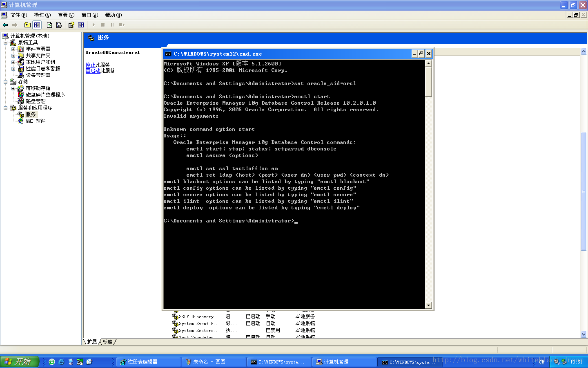Open 注册表编辑器 from the taskbar
The height and width of the screenshot is (368, 588).
coord(149,362)
